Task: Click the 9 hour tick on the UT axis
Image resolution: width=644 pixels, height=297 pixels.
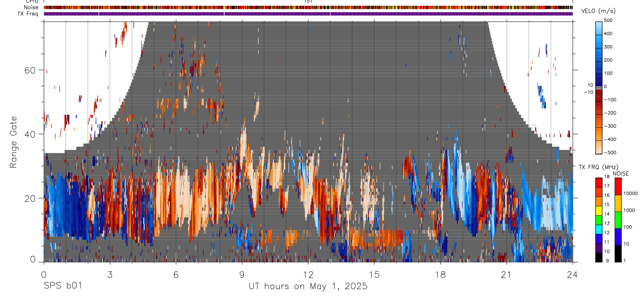Action: pos(242,273)
